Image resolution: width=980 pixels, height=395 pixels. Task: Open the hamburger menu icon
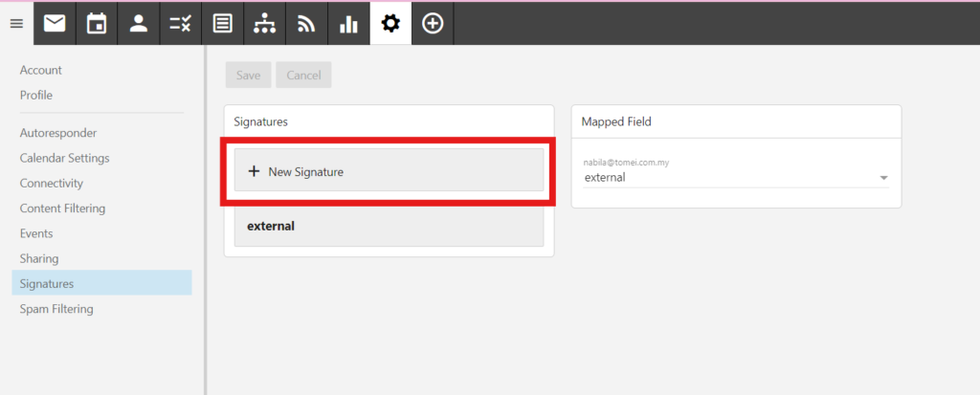click(15, 24)
